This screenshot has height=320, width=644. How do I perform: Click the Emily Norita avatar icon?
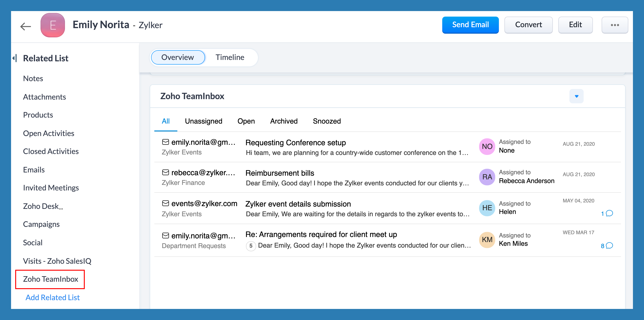click(53, 25)
